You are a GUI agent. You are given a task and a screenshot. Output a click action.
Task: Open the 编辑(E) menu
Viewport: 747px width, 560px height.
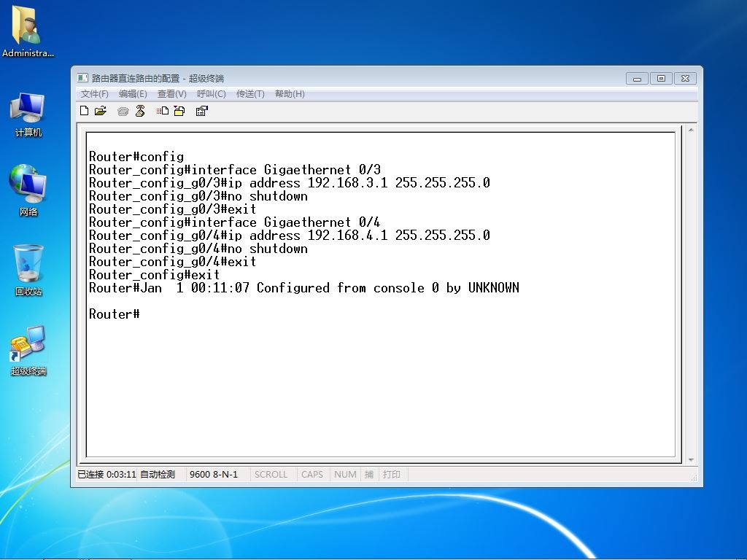click(x=133, y=94)
